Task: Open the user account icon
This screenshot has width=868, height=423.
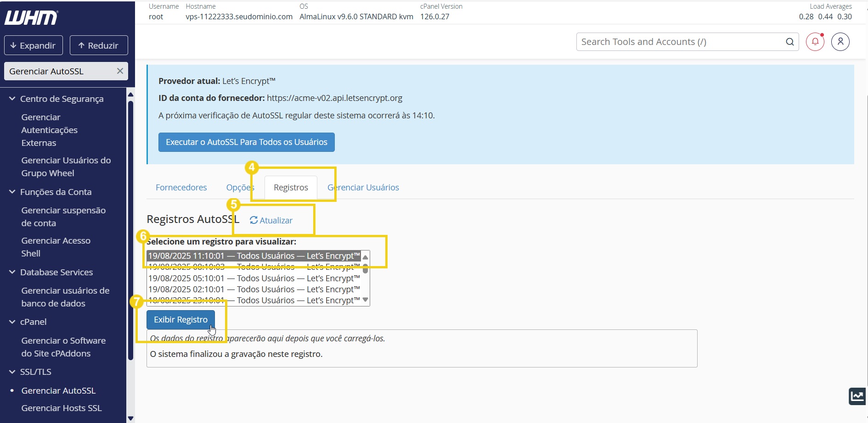Action: coord(840,42)
